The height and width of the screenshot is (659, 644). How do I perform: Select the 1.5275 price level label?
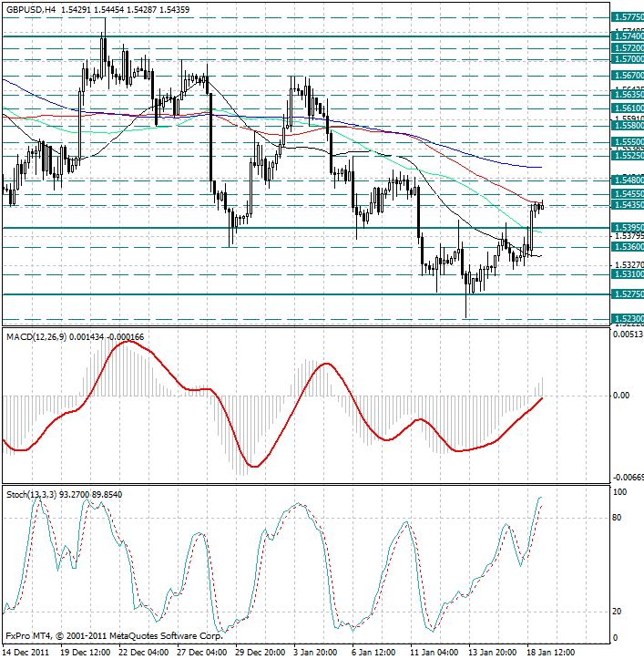tap(628, 294)
